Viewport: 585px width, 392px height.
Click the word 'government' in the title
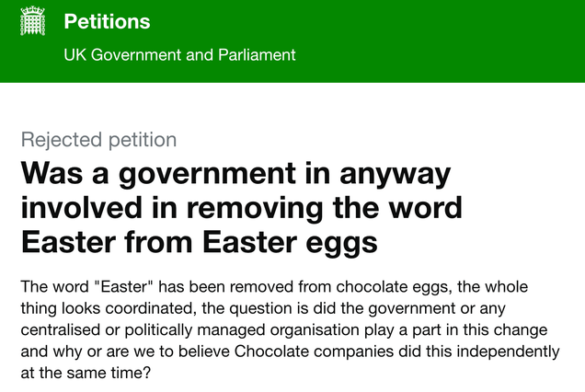[x=208, y=174]
